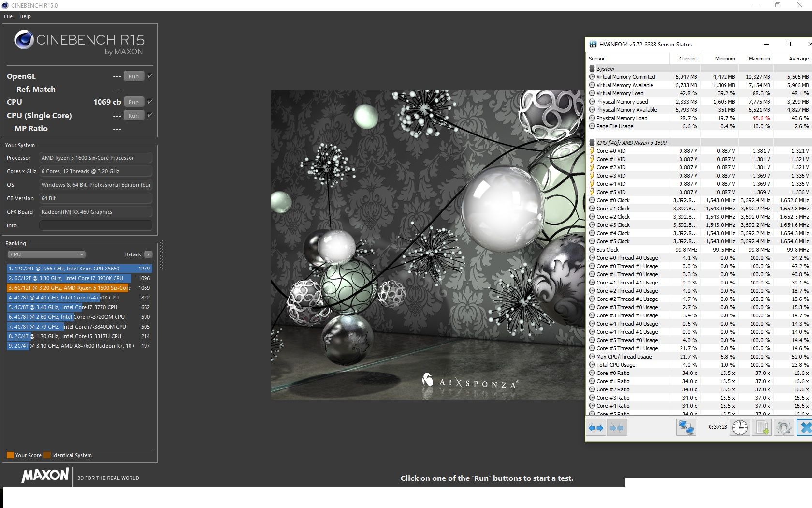Run the CPU (Single Core) benchmark

(x=134, y=116)
